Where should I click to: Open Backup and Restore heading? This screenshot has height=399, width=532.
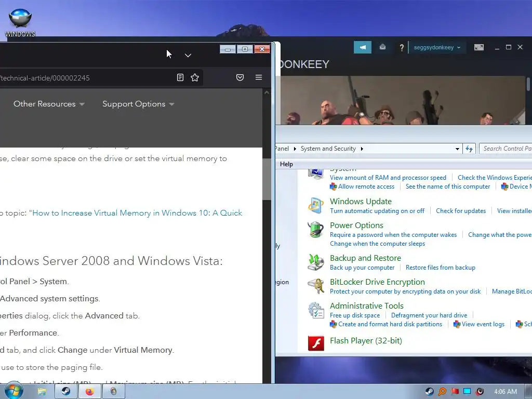(365, 258)
